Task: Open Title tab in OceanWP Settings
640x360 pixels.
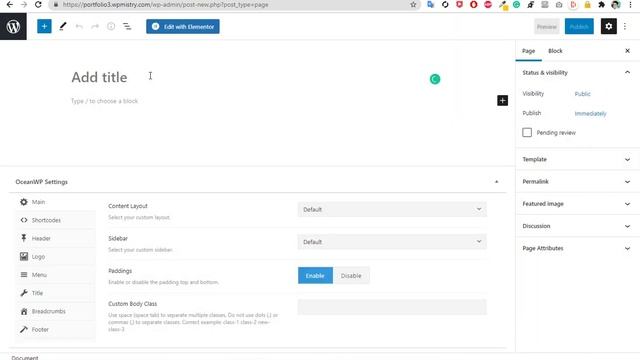Action: pos(56,293)
